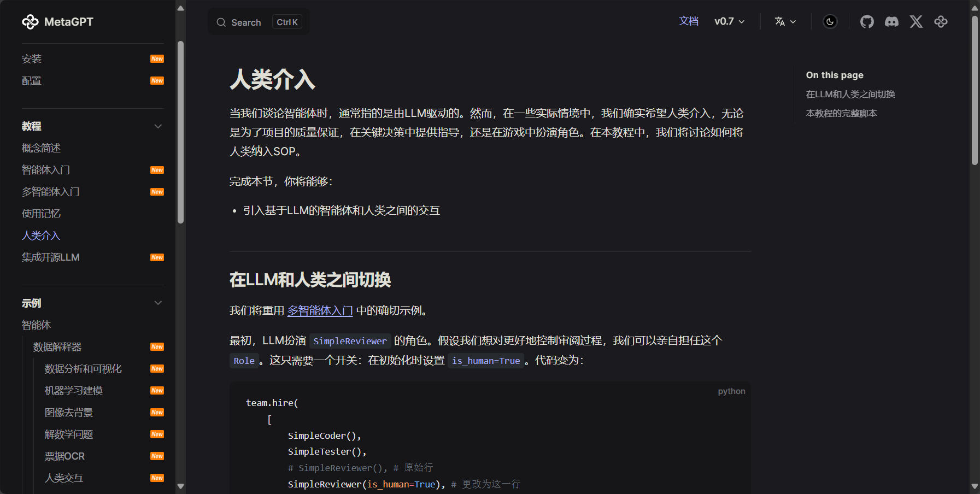This screenshot has width=980, height=494.
Task: Click the On this page heading
Action: point(835,75)
